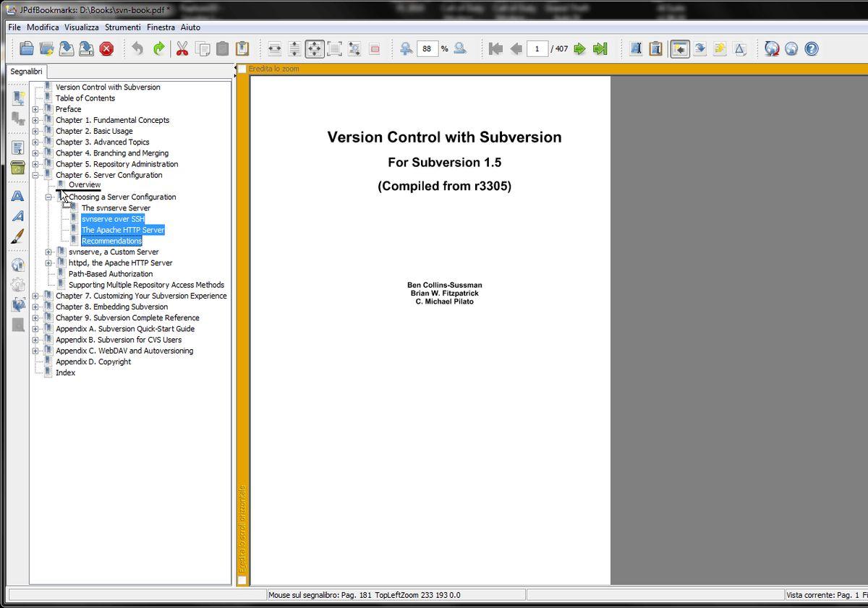Click the select text tool icon

pyautogui.click(x=636, y=48)
